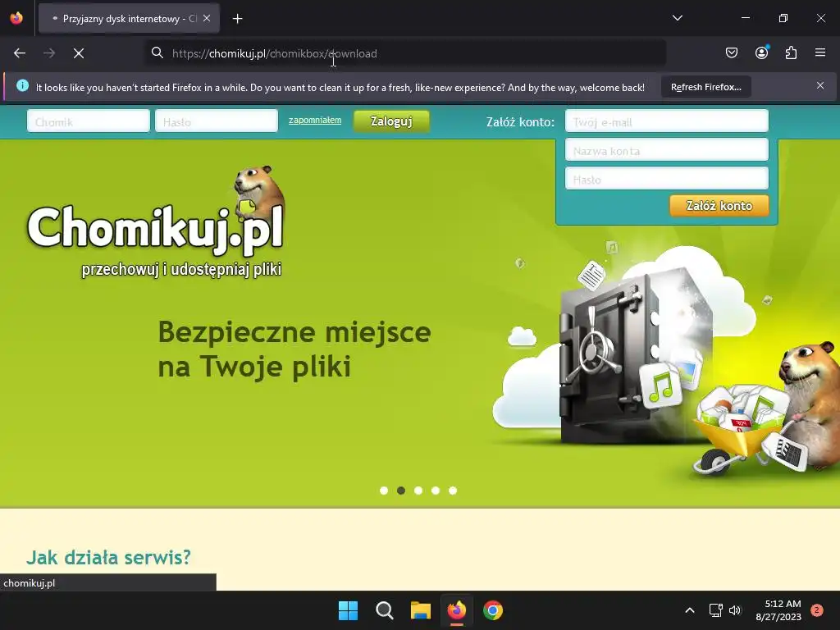Click the Załóż konto button
This screenshot has width=840, height=630.
(x=719, y=206)
